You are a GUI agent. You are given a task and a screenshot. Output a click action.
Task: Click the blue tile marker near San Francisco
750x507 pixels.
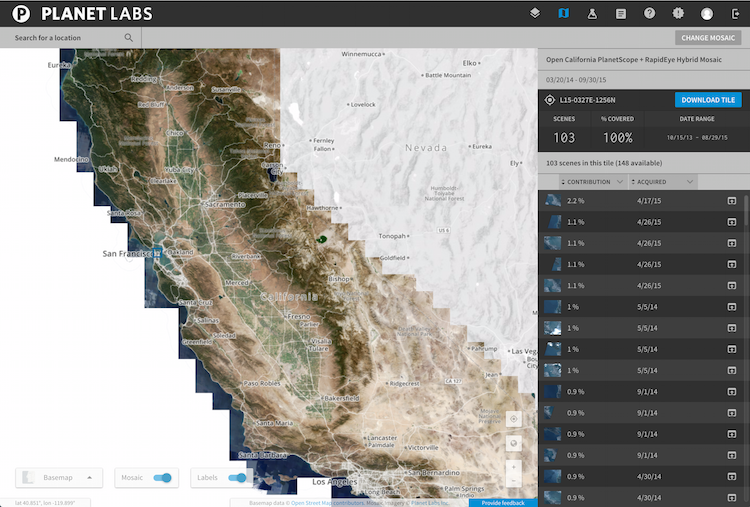pyautogui.click(x=157, y=253)
